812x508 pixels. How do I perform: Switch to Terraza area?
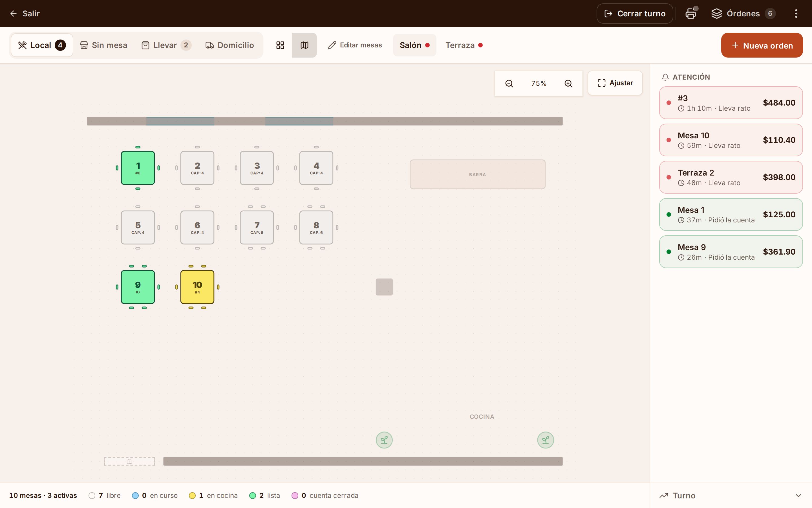tap(464, 45)
